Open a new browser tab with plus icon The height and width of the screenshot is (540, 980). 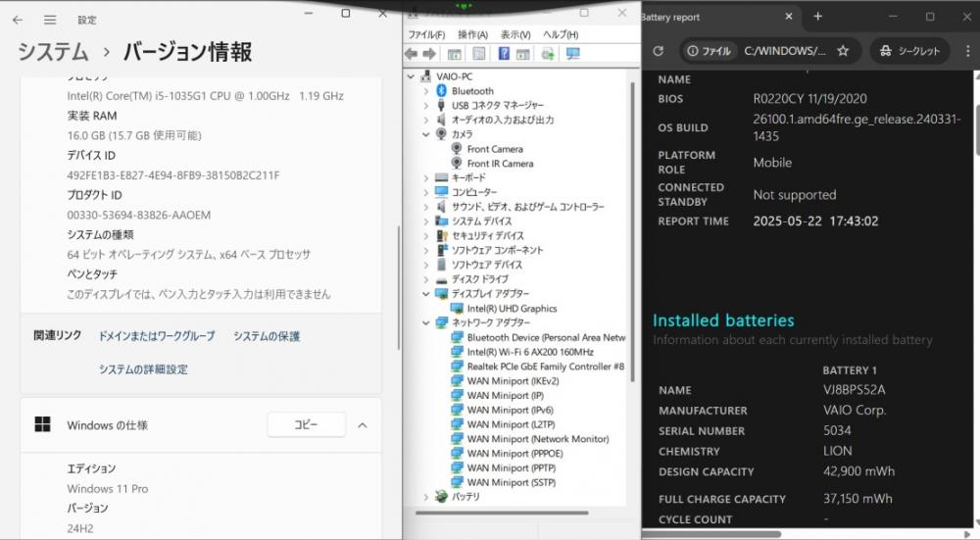coord(817,17)
